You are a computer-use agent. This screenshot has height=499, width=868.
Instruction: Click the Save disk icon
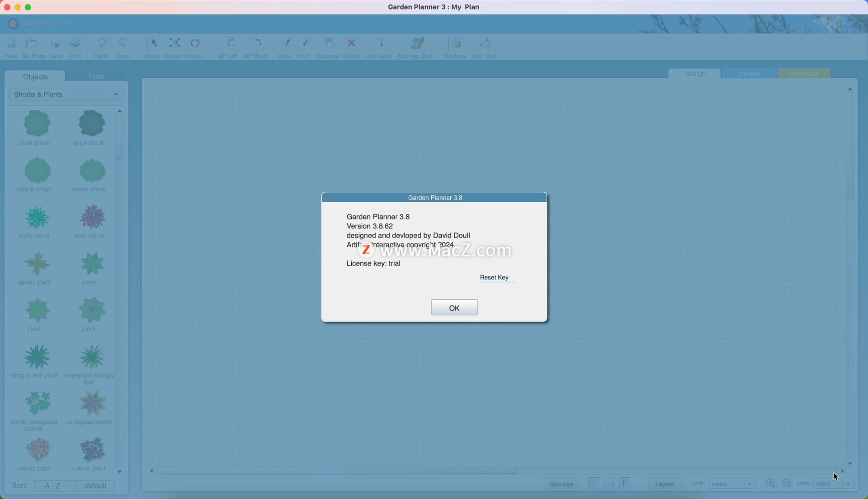point(55,43)
